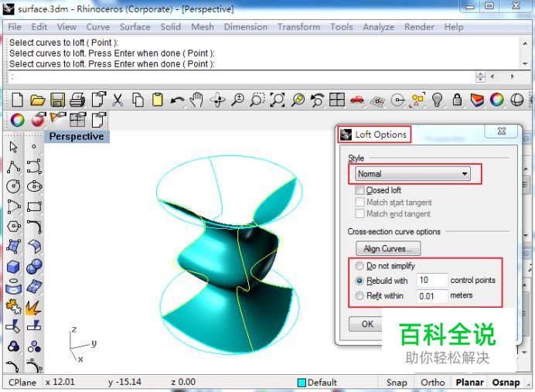Select the box solid tool in sidebar
Screen dimensions: 535x392
click(13, 267)
